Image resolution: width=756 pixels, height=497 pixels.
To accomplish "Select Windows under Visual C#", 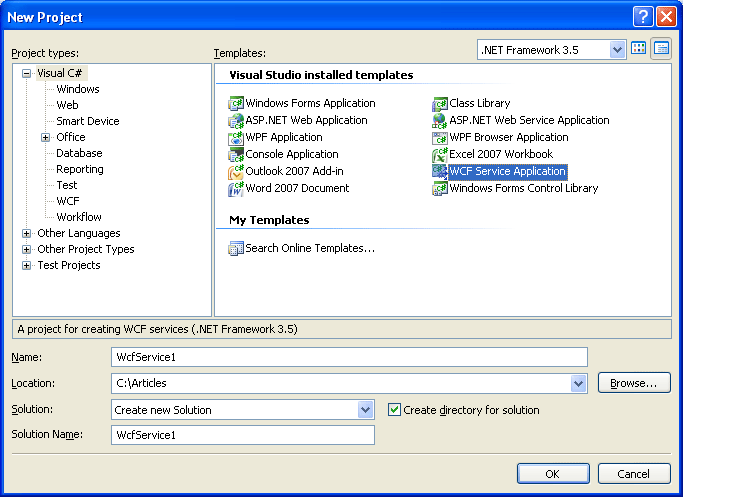I will pos(78,89).
